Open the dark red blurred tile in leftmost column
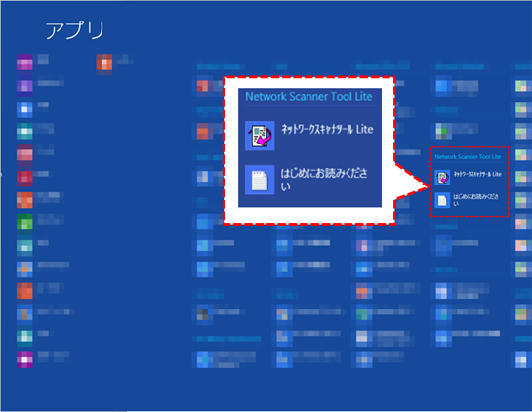This screenshot has width=532, height=412. click(24, 178)
